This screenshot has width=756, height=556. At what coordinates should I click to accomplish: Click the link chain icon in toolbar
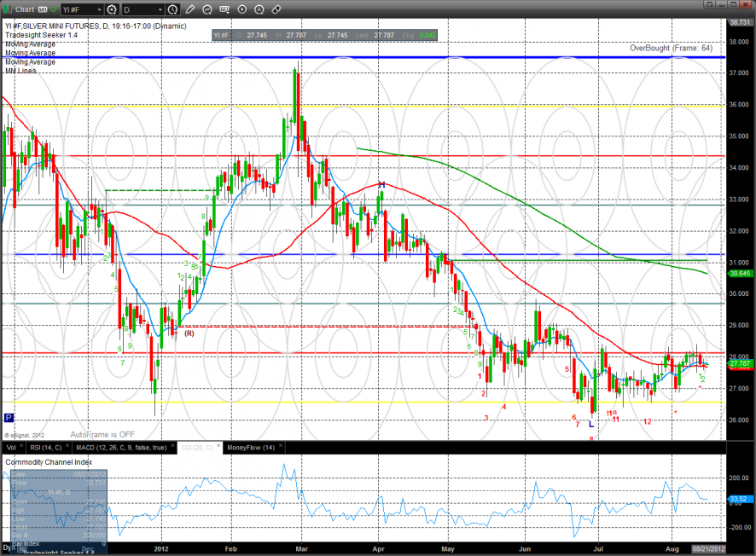point(276,9)
